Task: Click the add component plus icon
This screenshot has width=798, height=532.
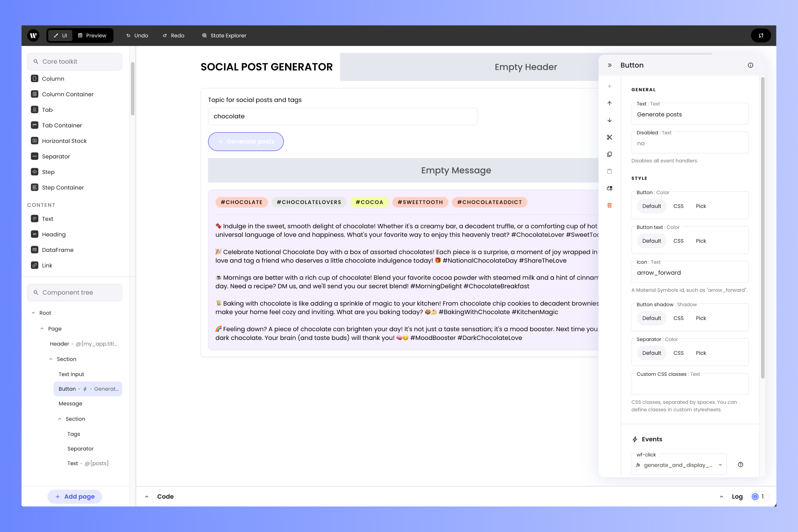Action: pyautogui.click(x=610, y=86)
